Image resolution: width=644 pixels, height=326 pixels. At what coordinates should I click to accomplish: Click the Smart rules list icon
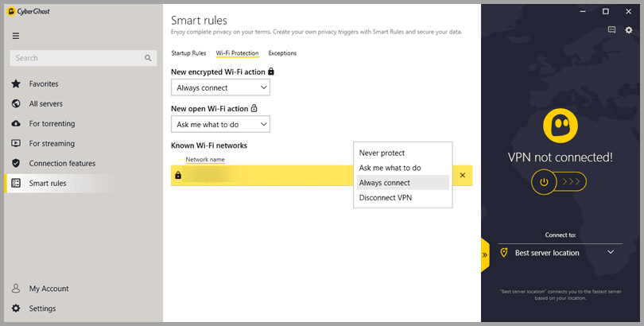click(x=16, y=183)
